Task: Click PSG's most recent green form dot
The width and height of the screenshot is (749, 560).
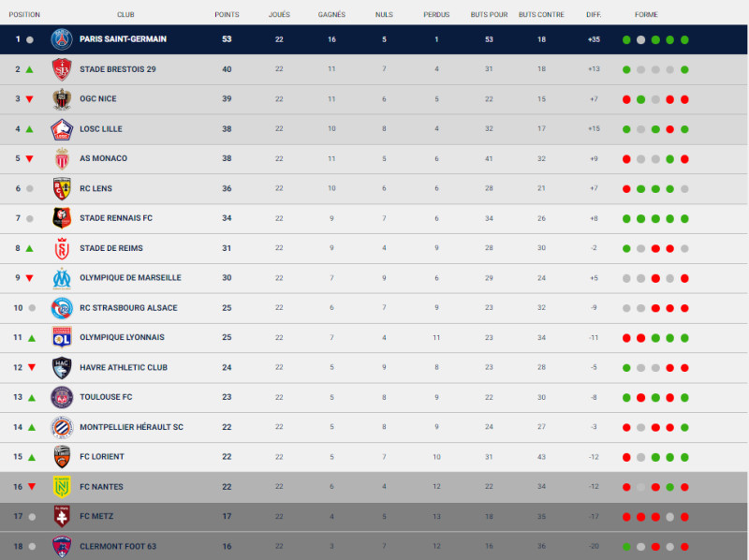Action: point(684,39)
